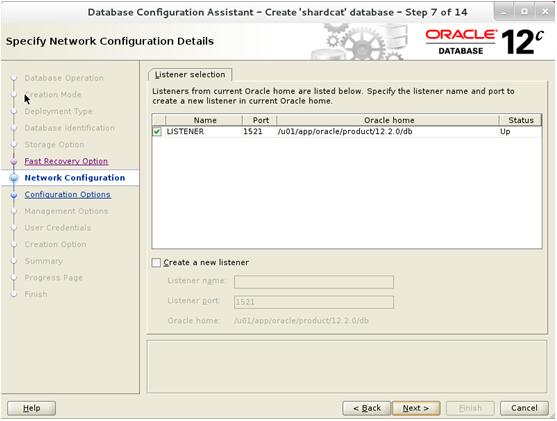Maximize the assistant window
The image size is (557, 421).
pyautogui.click(x=524, y=12)
